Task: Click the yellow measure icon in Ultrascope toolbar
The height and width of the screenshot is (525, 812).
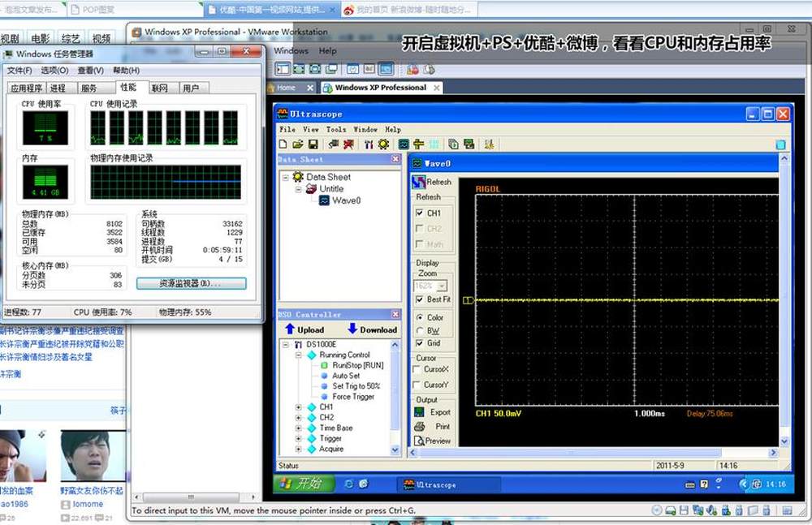Action: coord(418,144)
